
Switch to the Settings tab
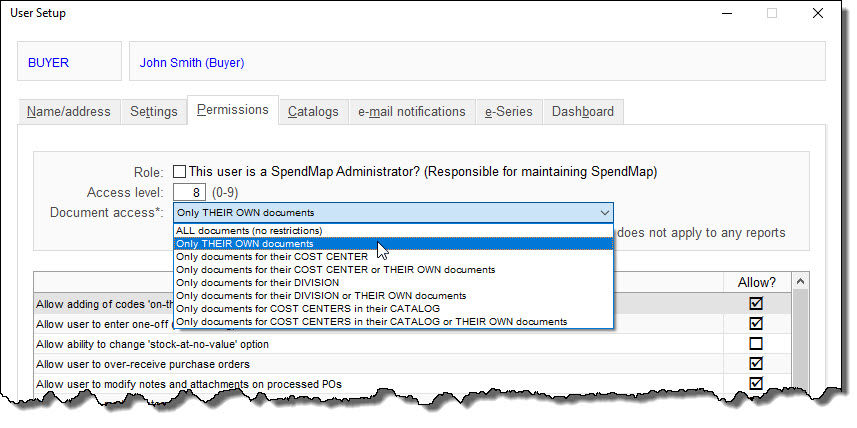(153, 112)
